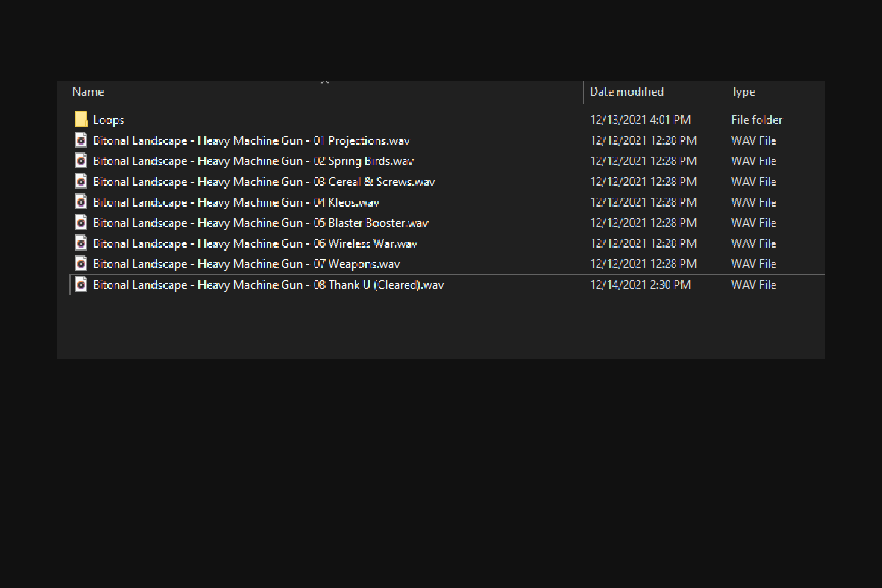This screenshot has width=882, height=588.
Task: Sort files by Date modified column
Action: (654, 92)
